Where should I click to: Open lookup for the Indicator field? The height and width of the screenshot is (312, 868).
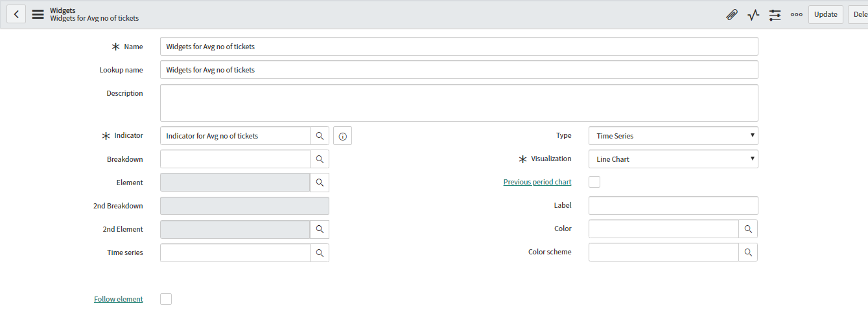point(320,136)
